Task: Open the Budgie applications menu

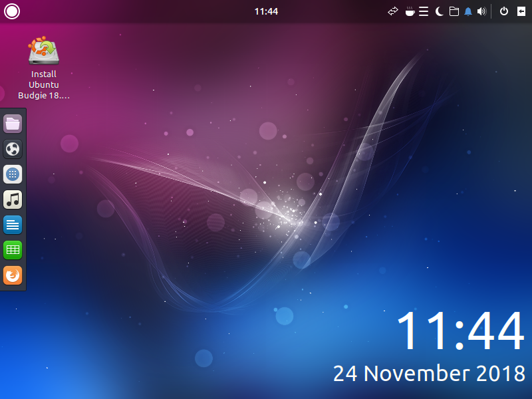Action: click(x=12, y=11)
